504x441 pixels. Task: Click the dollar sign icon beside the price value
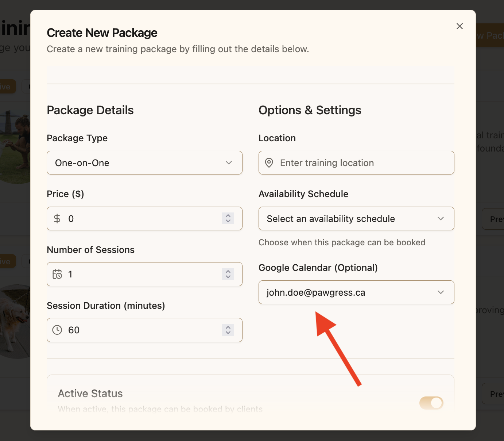coord(57,218)
